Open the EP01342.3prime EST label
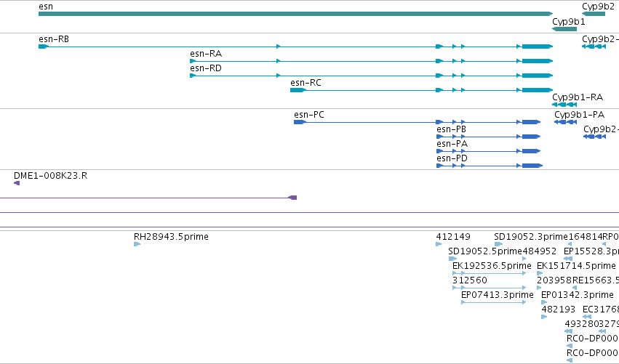Screen dimensions: 619x364 click(x=578, y=295)
